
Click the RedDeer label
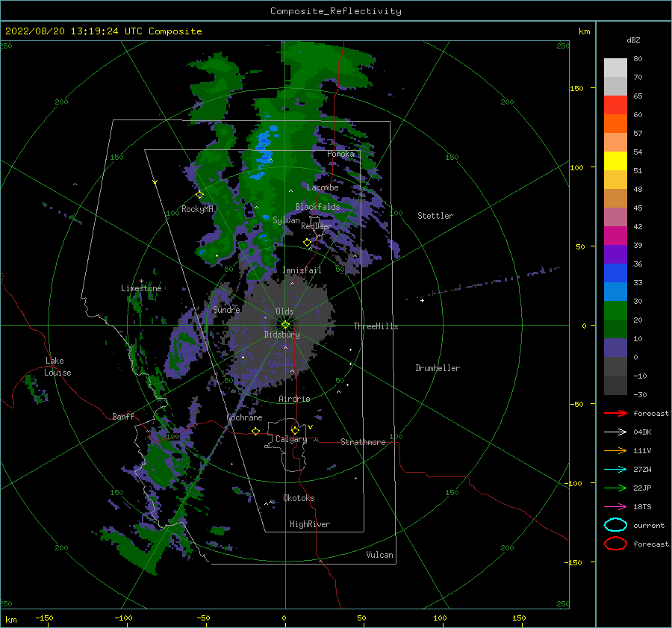(317, 226)
